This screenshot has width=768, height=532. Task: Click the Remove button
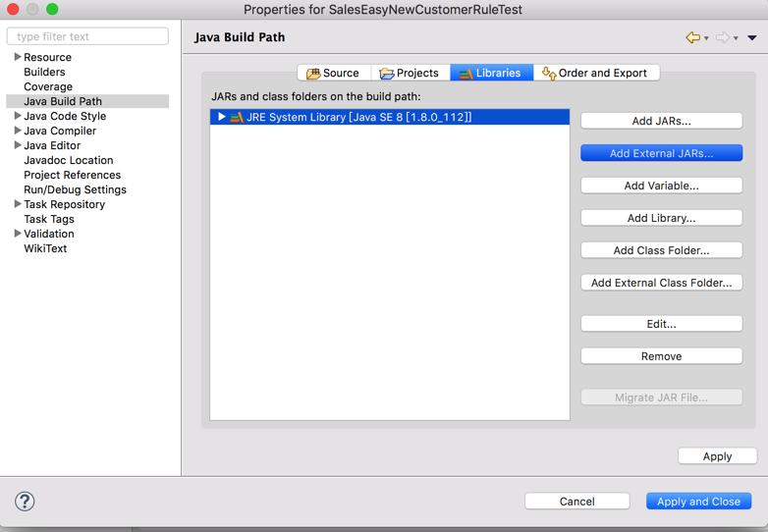point(661,355)
